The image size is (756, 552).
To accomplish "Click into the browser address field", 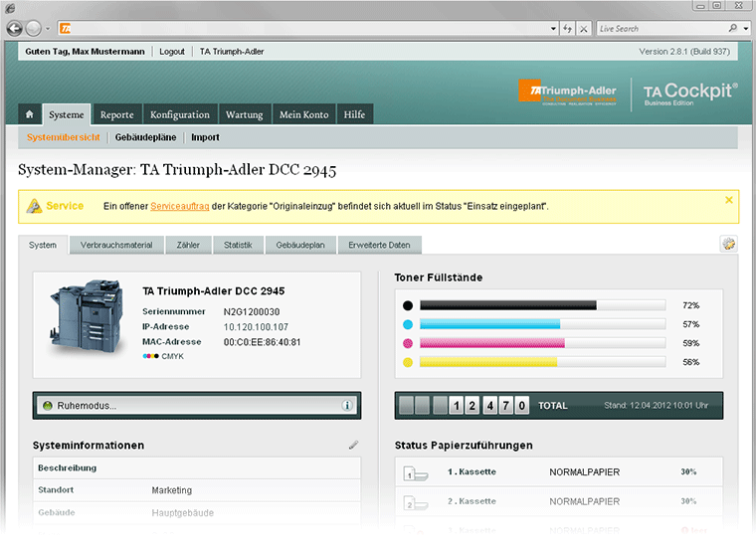I will tap(310, 29).
